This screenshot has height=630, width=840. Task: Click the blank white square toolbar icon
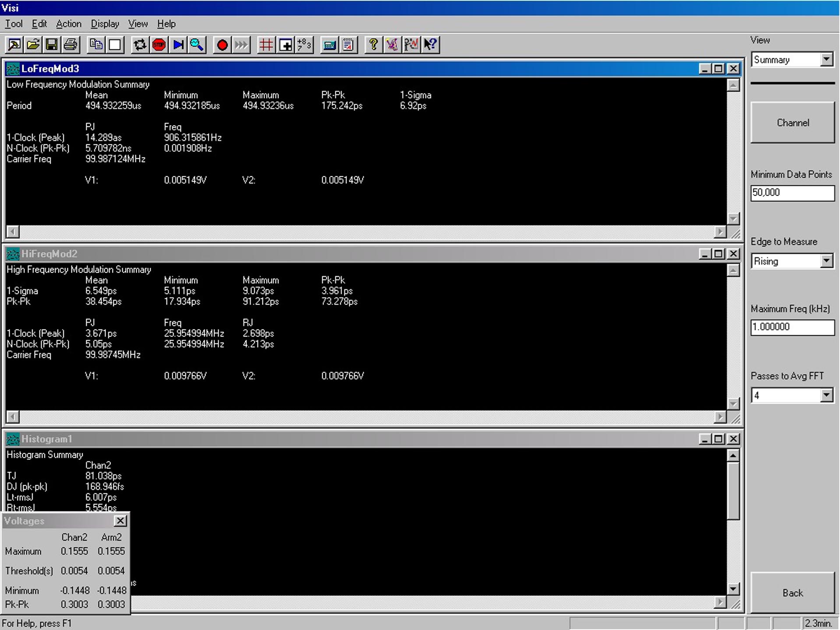tap(115, 45)
